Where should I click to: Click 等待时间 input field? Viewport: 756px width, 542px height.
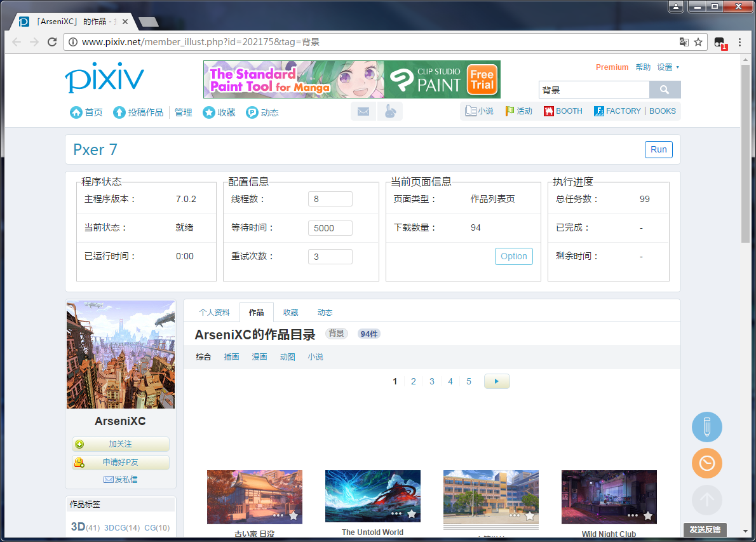[330, 227]
